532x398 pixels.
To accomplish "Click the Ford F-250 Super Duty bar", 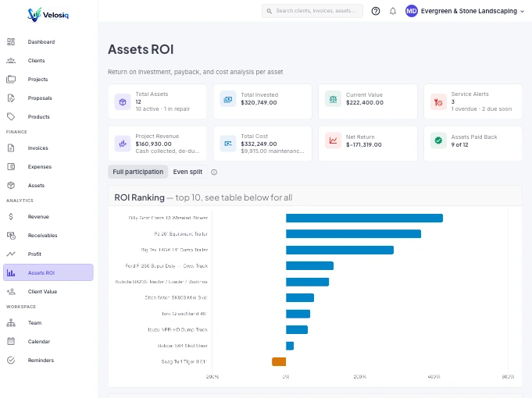I will (310, 266).
